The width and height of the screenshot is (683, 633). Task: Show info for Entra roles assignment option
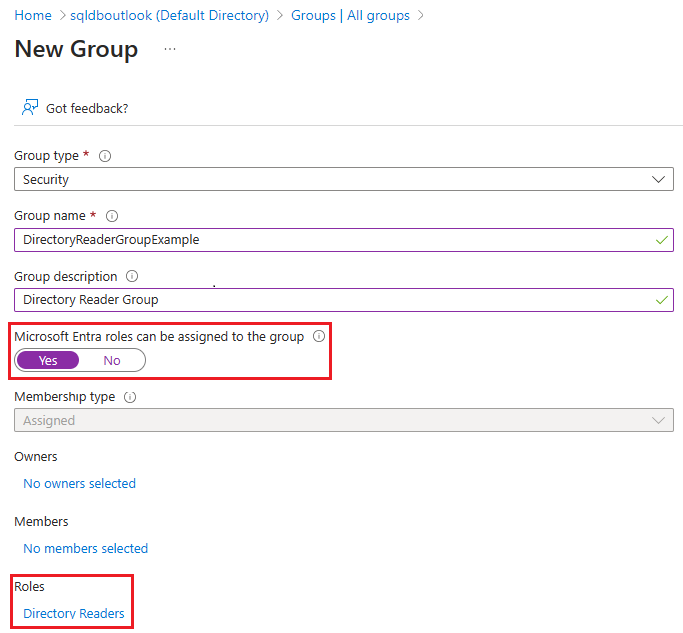pyautogui.click(x=319, y=336)
